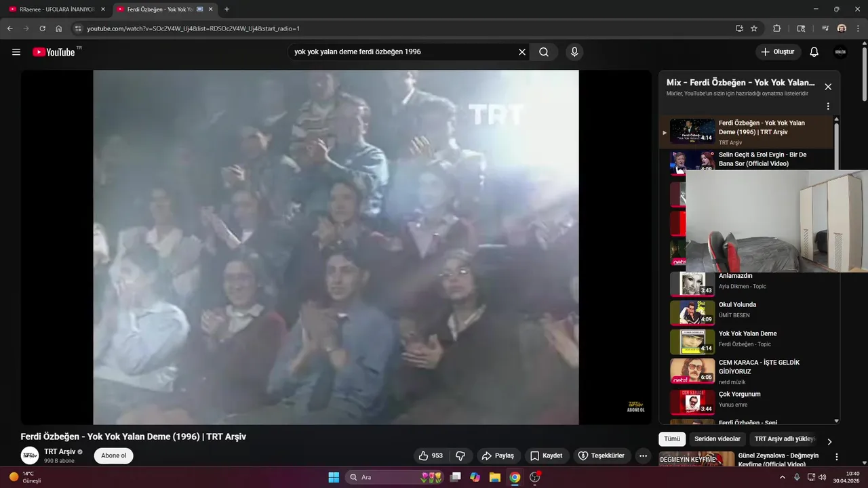Open Mix playlist three-dot options
Screen dimensions: 868x488
(828, 106)
